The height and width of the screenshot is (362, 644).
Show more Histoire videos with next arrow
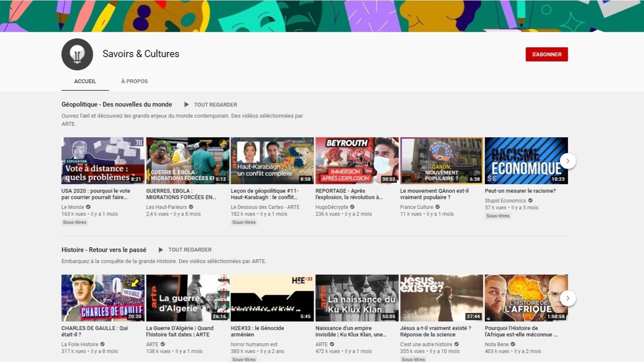point(568,298)
